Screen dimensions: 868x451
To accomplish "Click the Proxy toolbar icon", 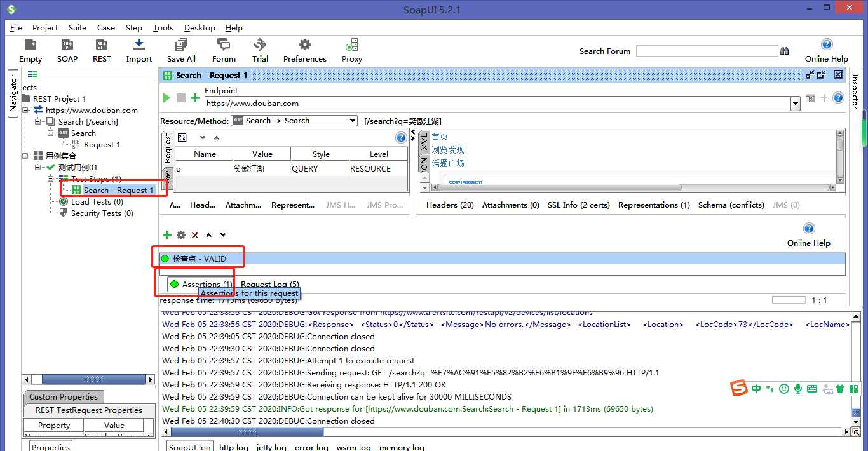I will [x=351, y=45].
